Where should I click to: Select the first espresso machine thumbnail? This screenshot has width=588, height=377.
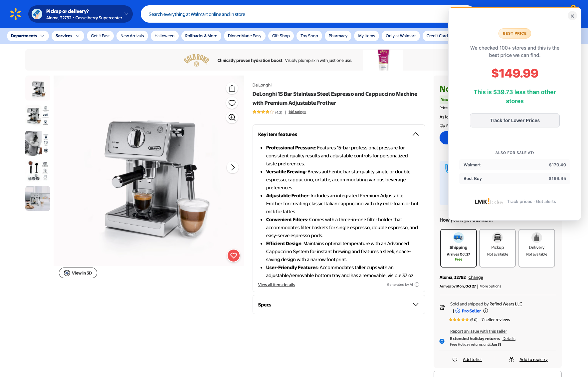pos(38,88)
